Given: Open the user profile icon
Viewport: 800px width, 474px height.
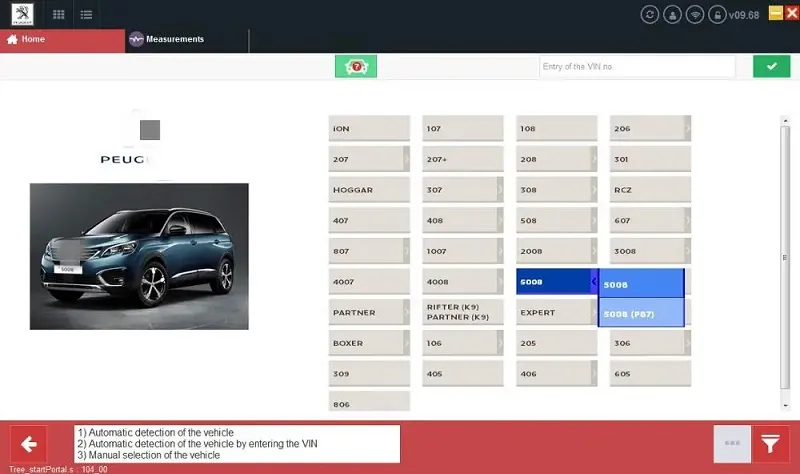Looking at the screenshot, I should [x=672, y=15].
